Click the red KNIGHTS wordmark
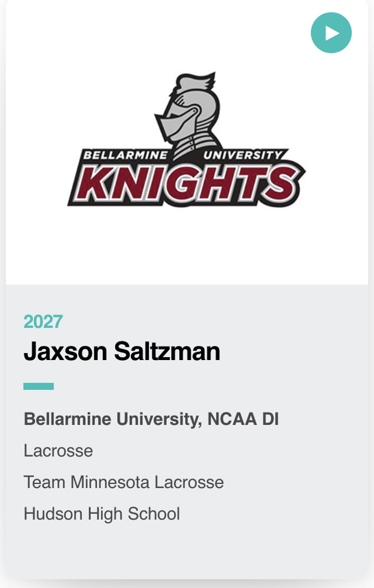 pyautogui.click(x=187, y=183)
